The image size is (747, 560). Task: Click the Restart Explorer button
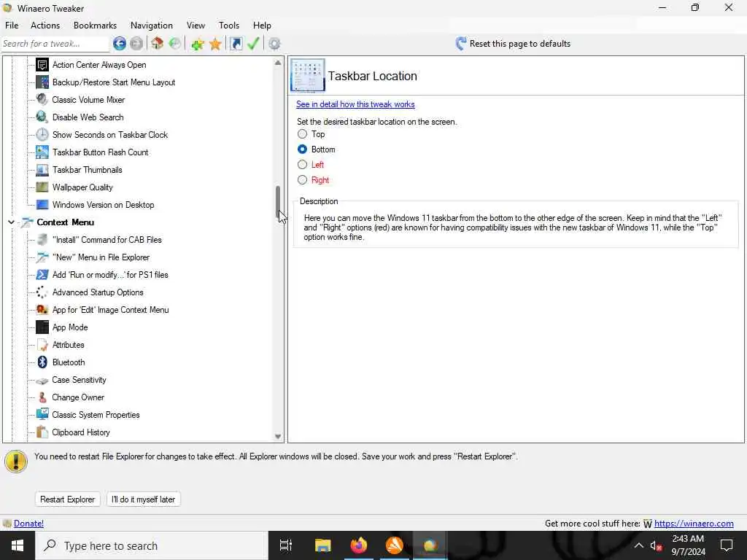pyautogui.click(x=68, y=499)
